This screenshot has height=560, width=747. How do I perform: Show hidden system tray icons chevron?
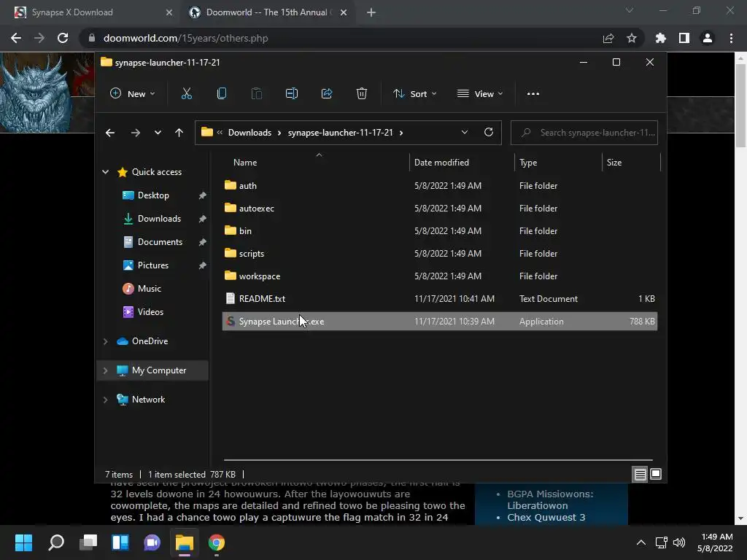pyautogui.click(x=641, y=542)
